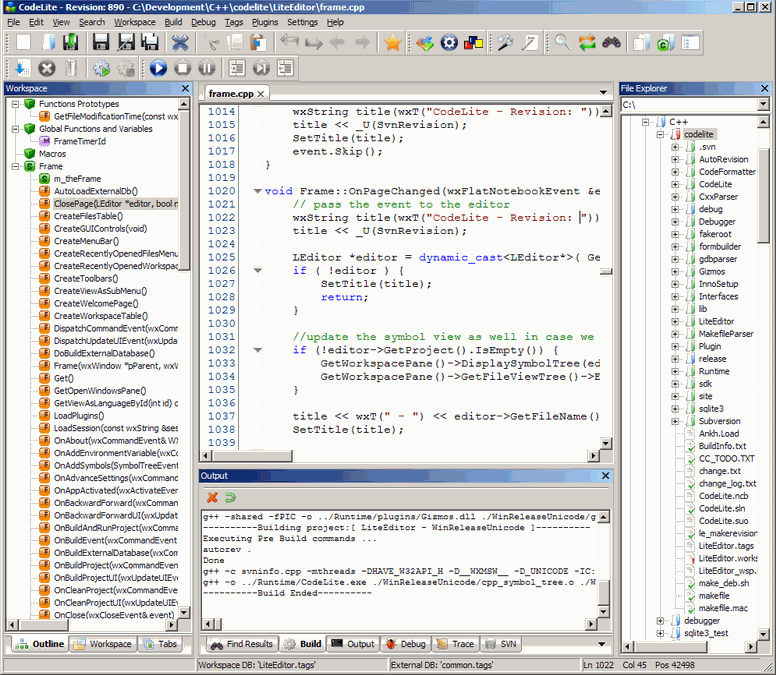Click the bookmark star icon in toolbar
The image size is (776, 675).
point(393,42)
